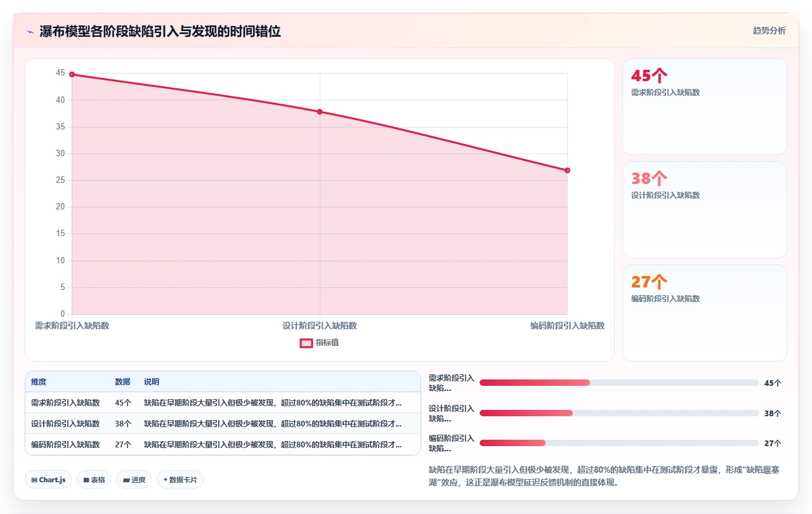The image size is (812, 514).
Task: Click the lightning icon beside the title
Action: point(30,32)
